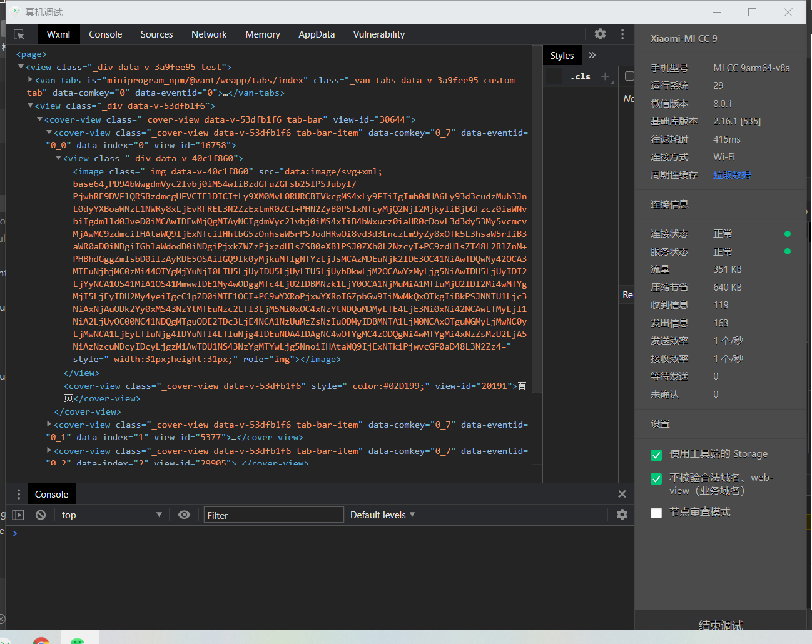Create live expression eye icon

point(184,515)
